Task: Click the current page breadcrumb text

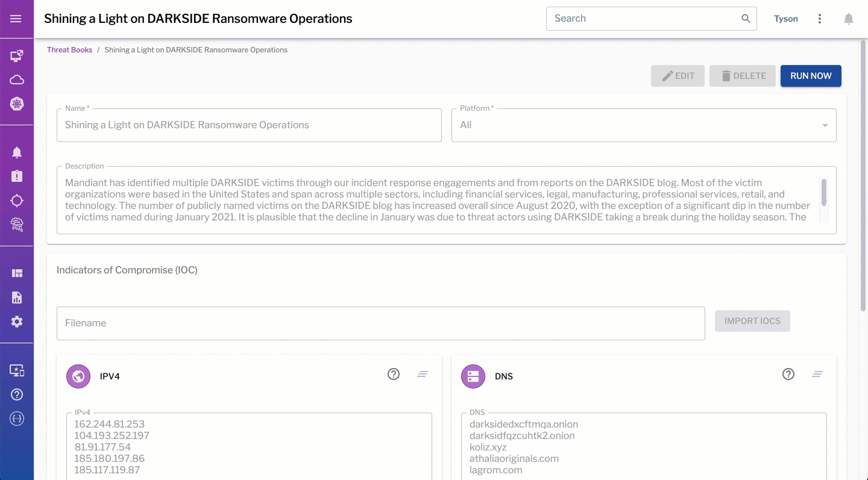Action: click(196, 50)
